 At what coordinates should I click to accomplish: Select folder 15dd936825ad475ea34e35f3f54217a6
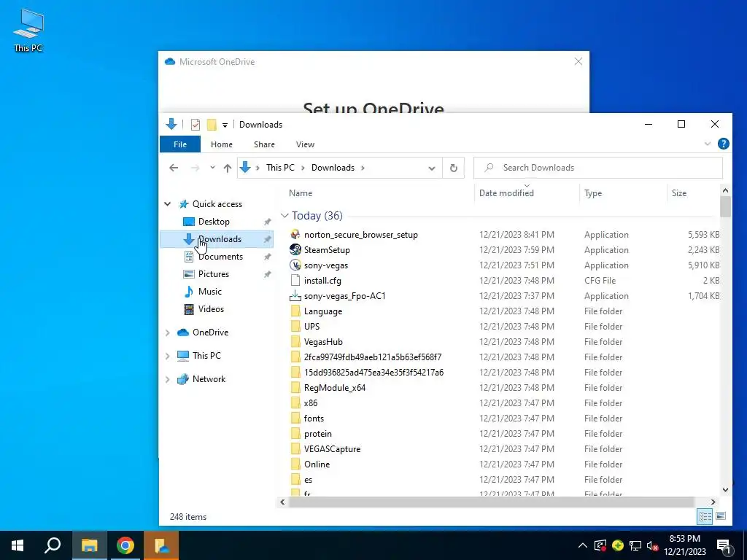(x=373, y=373)
